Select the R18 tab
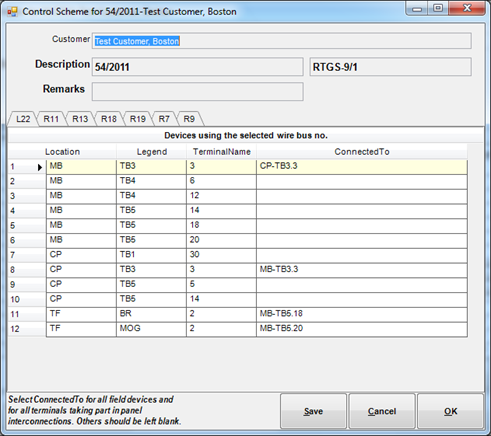The height and width of the screenshot is (436, 491). point(109,119)
